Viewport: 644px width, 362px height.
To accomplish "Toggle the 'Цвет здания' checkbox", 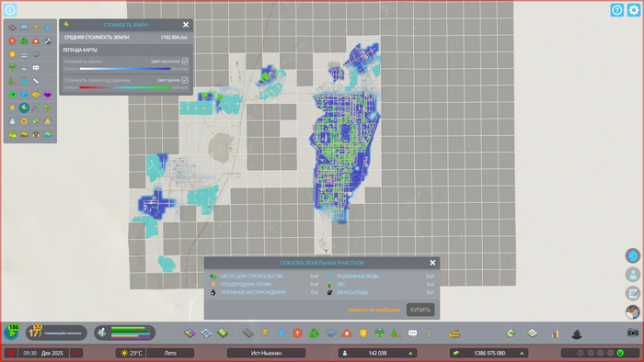I will [x=185, y=80].
